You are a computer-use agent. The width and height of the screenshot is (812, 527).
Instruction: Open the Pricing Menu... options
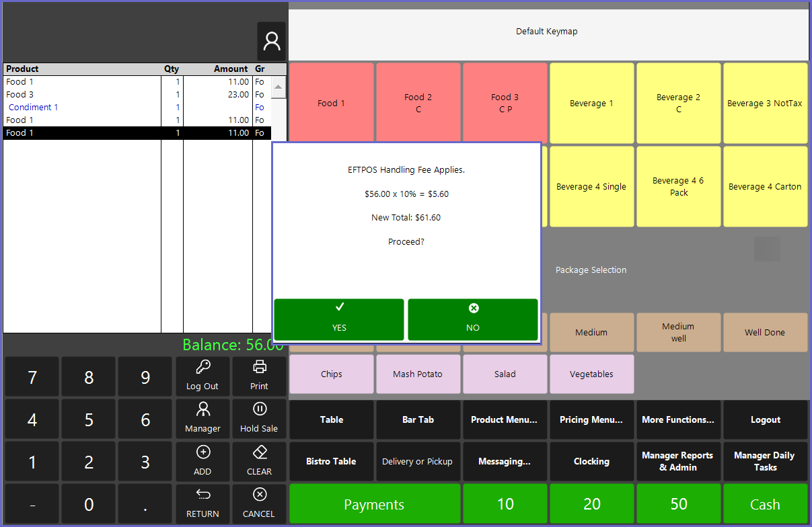coord(591,420)
